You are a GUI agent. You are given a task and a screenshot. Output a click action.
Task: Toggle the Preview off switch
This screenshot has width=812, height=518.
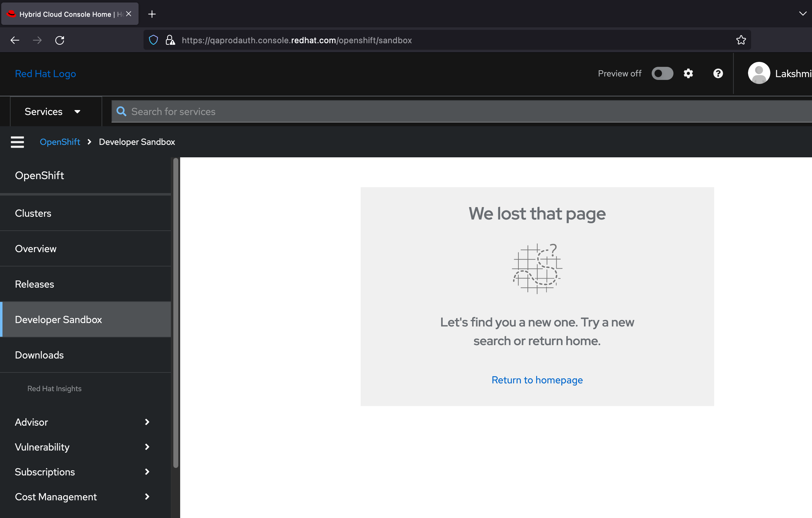pyautogui.click(x=662, y=74)
